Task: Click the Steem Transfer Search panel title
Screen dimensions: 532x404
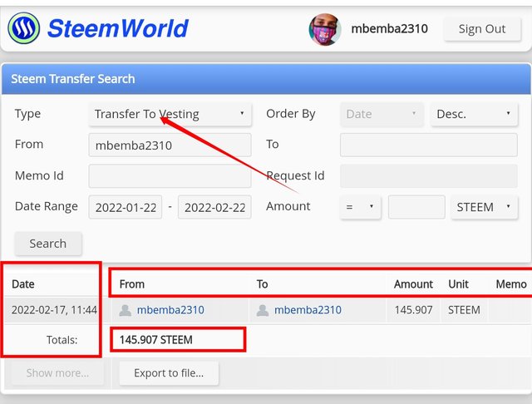Action: (x=73, y=79)
